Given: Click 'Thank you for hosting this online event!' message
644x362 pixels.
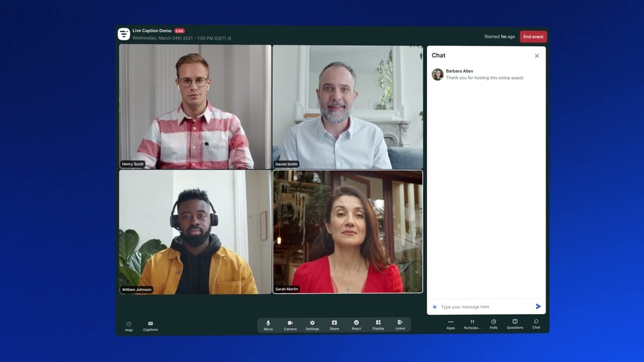Looking at the screenshot, I should [485, 78].
